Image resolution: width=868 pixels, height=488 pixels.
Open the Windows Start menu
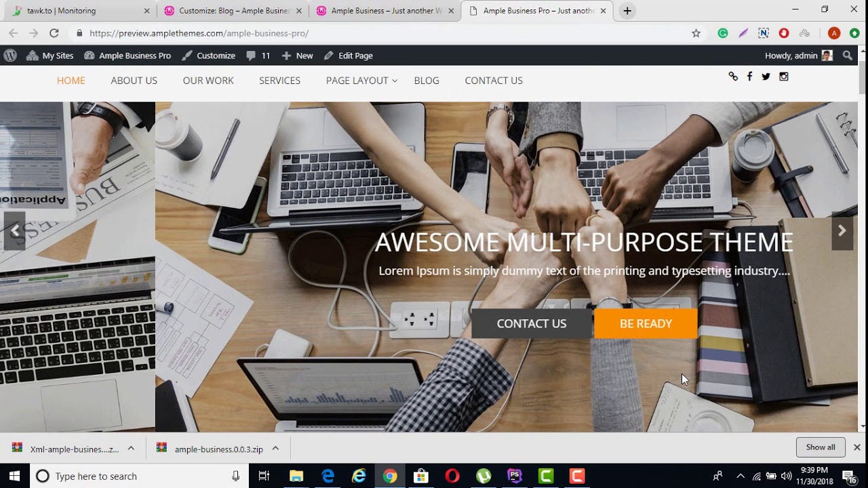(x=14, y=476)
